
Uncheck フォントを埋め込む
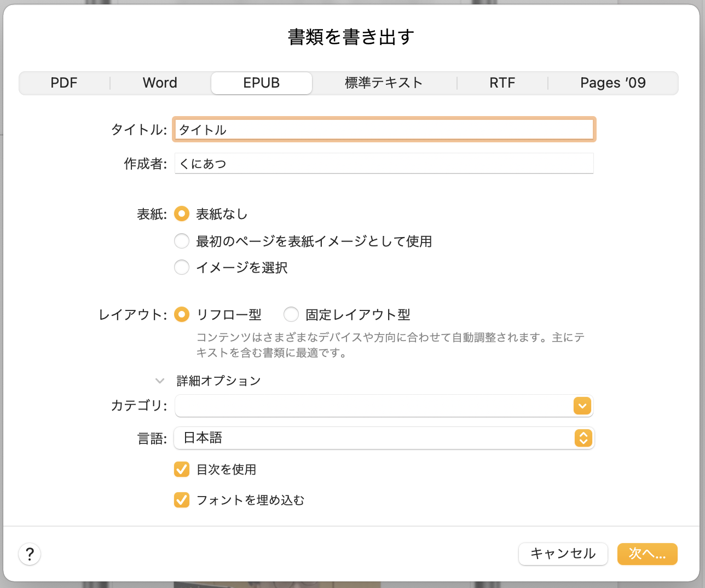pos(181,500)
